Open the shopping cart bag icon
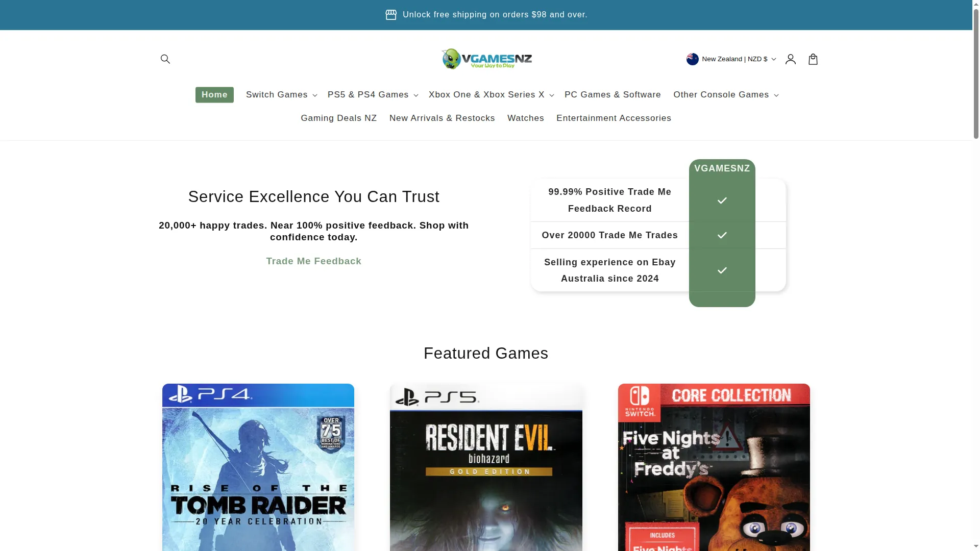 click(x=813, y=59)
